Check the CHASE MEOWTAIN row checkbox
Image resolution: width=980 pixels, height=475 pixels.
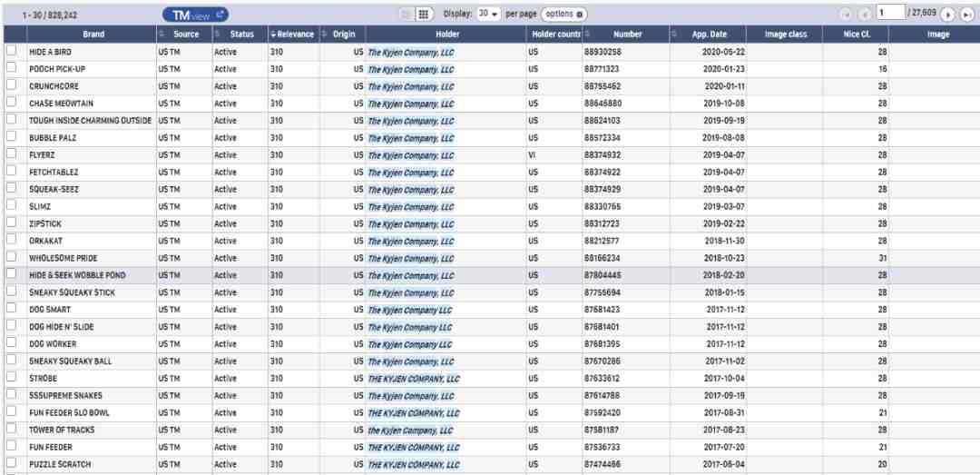(11, 102)
